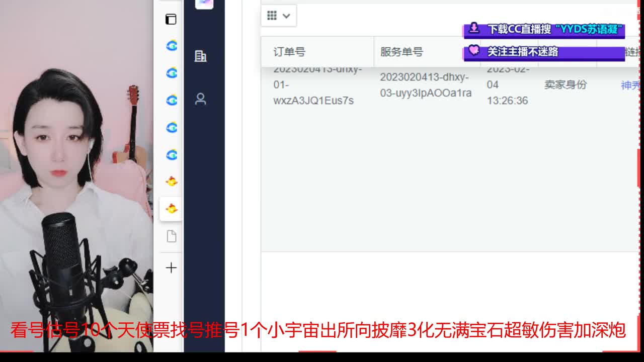Add a new tab with plus button

[171, 268]
